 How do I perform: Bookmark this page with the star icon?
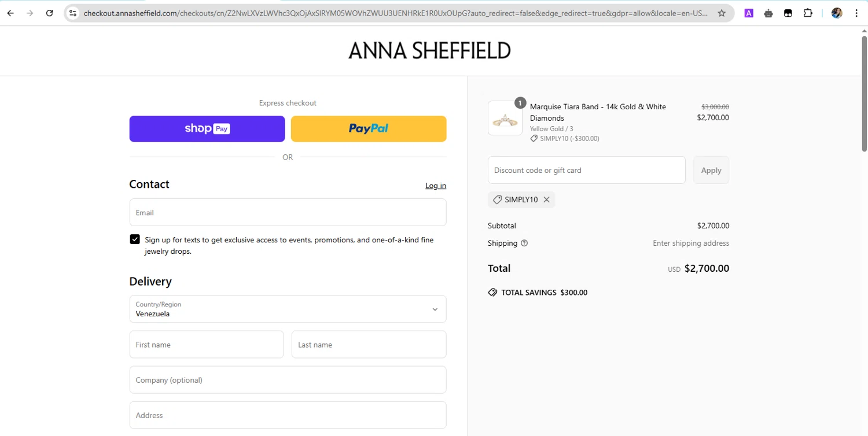[x=722, y=13]
